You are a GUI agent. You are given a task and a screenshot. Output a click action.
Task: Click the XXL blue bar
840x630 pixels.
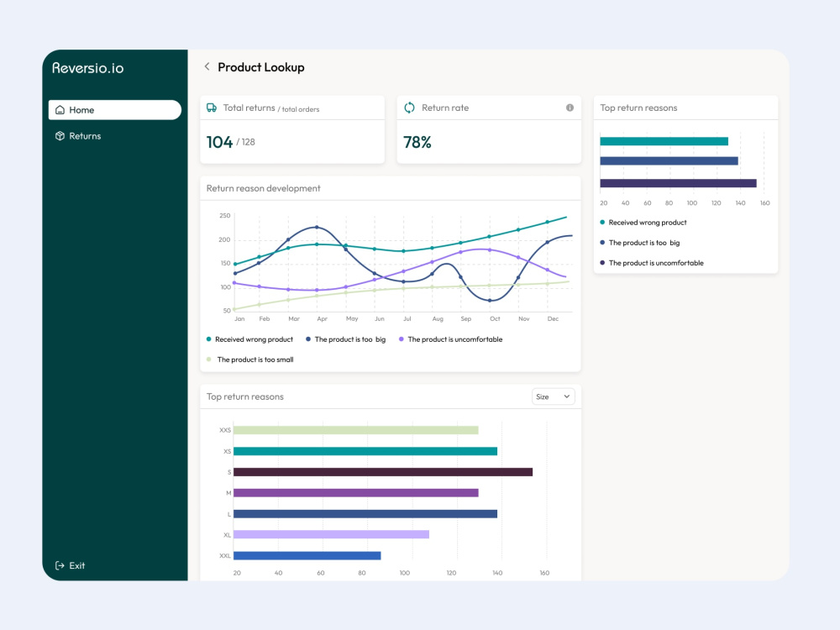coord(307,555)
